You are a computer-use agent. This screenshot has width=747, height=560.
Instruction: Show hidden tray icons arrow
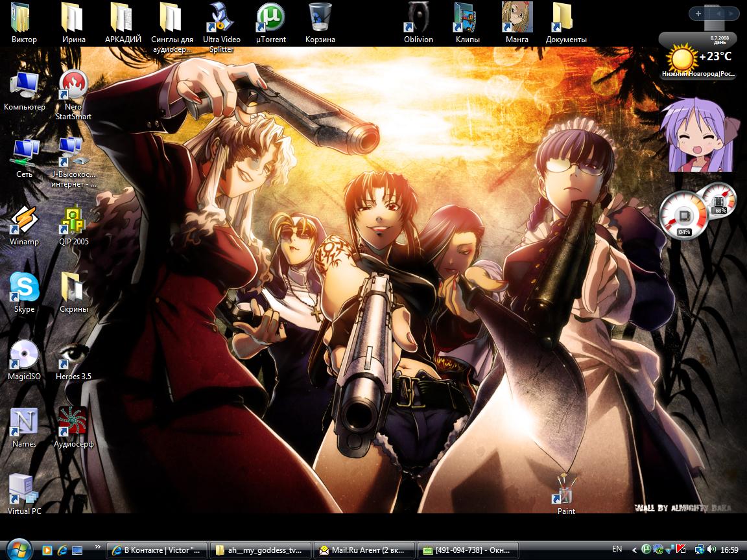[x=634, y=550]
